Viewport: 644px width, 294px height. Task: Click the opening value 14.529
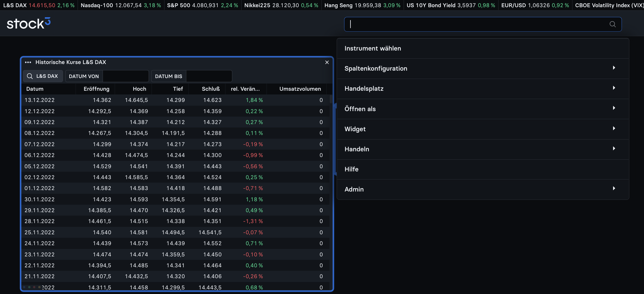tap(102, 167)
